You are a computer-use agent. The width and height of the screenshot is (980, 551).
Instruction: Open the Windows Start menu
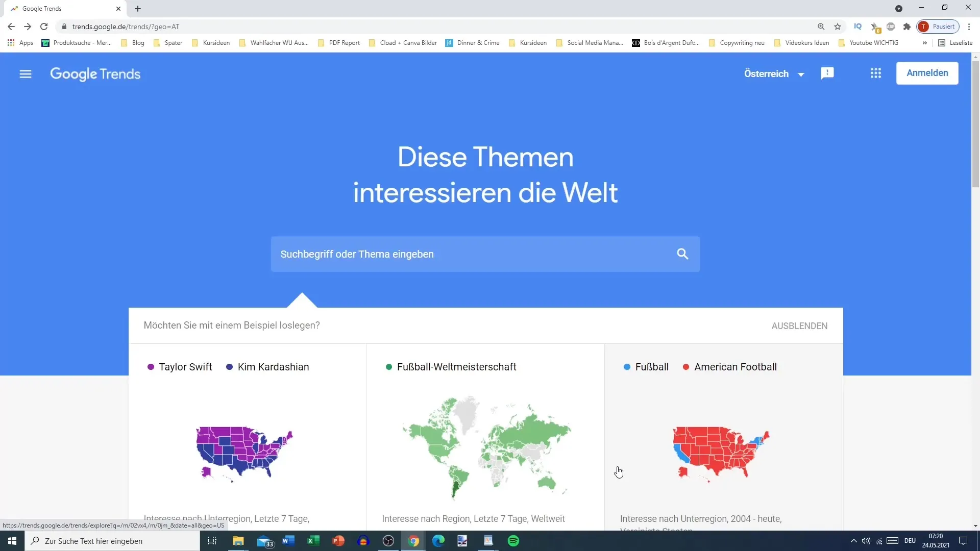point(12,541)
